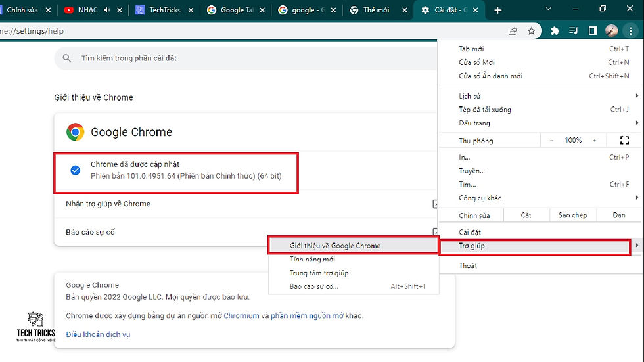Image resolution: width=644 pixels, height=362 pixels.
Task: Open the media control toolbar icon
Action: 573,31
